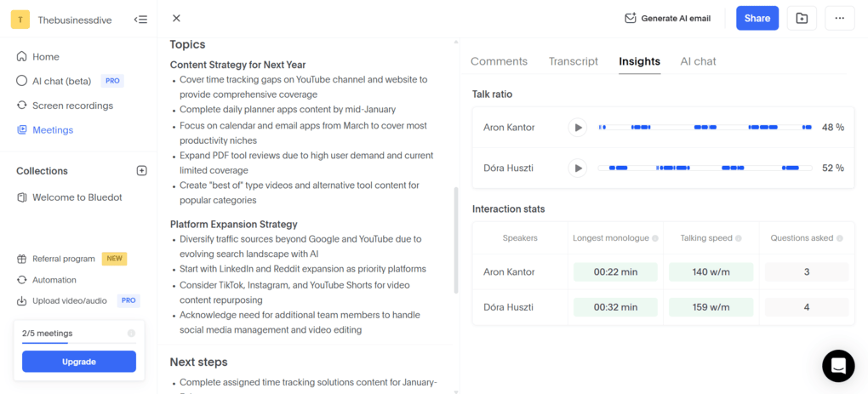Show info tooltip for Longest monologue
This screenshot has width=868, height=394.
click(655, 238)
